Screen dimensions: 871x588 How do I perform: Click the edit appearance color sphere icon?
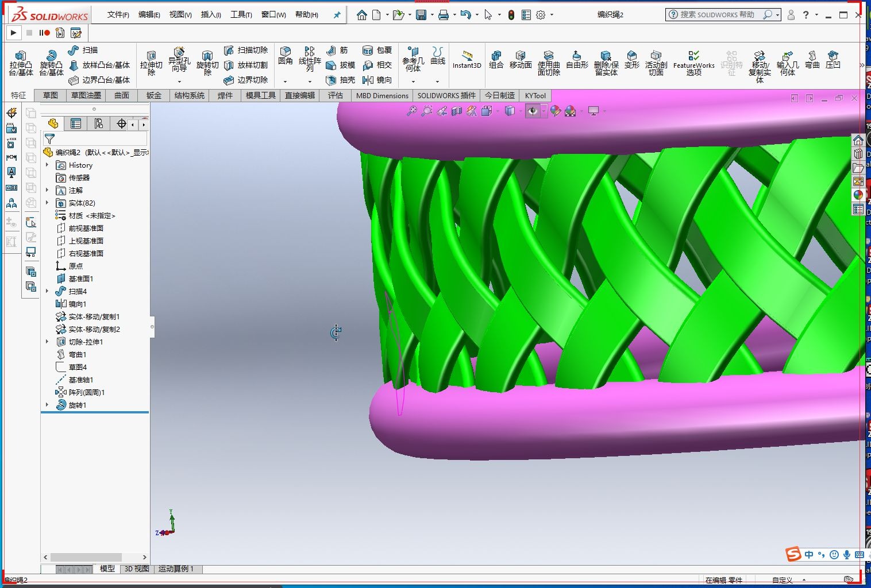pos(555,111)
